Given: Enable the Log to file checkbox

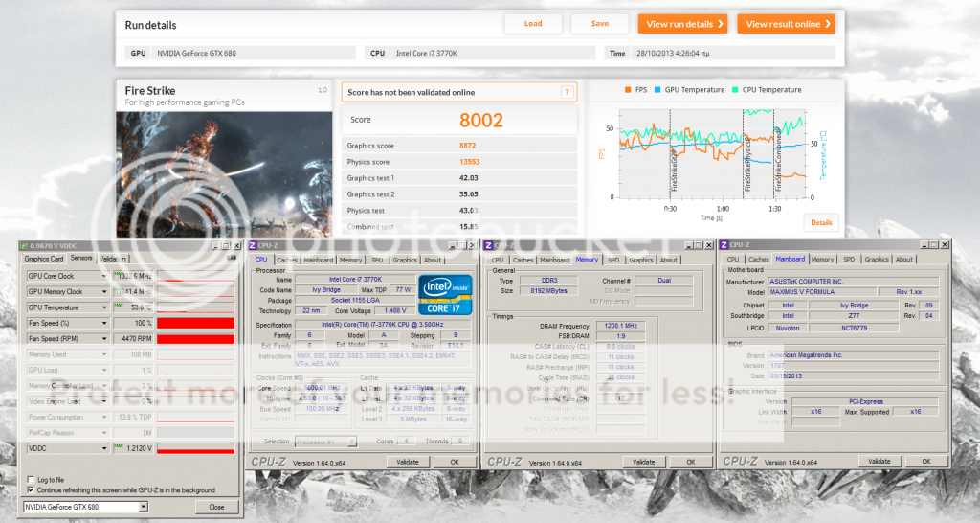Looking at the screenshot, I should [x=31, y=479].
